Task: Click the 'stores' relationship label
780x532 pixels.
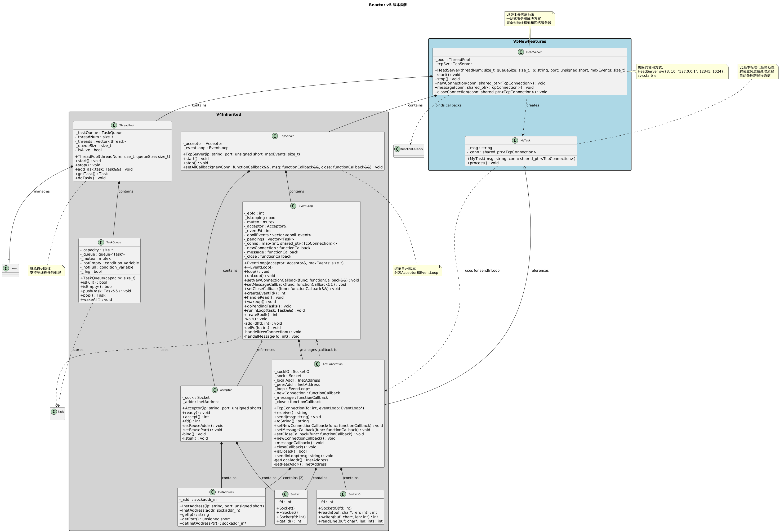Action: [78, 350]
